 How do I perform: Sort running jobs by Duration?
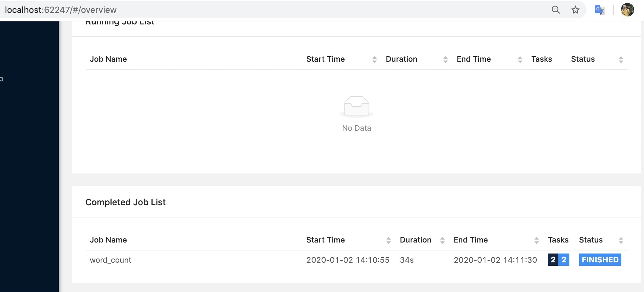click(x=445, y=59)
